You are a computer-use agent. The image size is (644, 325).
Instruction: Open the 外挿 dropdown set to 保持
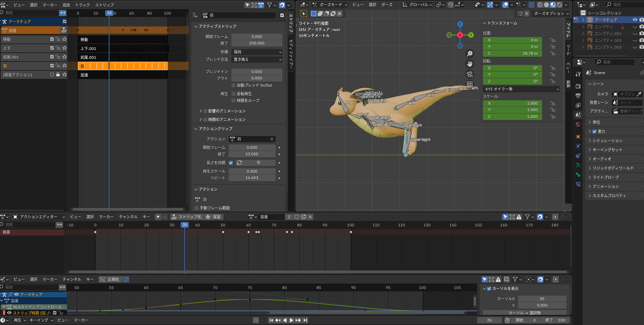pyautogui.click(x=257, y=52)
